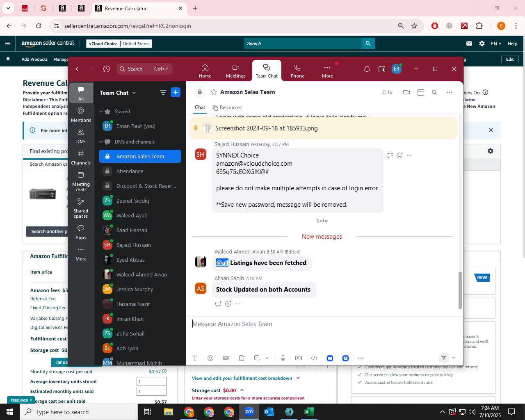Record an audio message with microphone icon
This screenshot has width=525, height=420.
coord(283,358)
